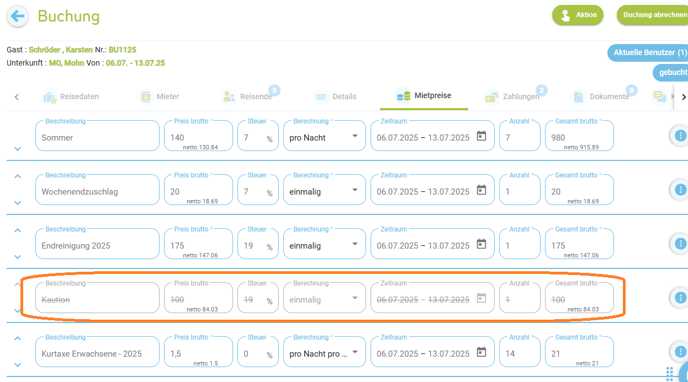Open the Aktion button menu
Viewport: 688px width, 382px height.
[x=577, y=15]
